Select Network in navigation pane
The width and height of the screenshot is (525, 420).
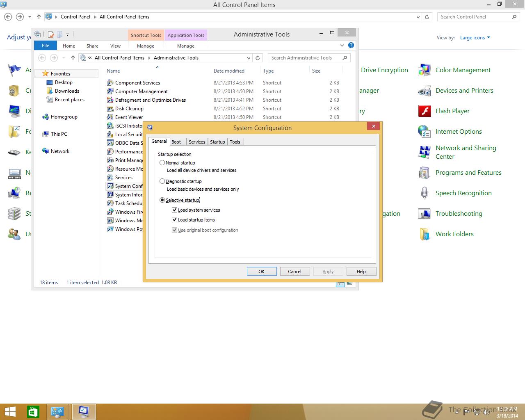click(60, 151)
